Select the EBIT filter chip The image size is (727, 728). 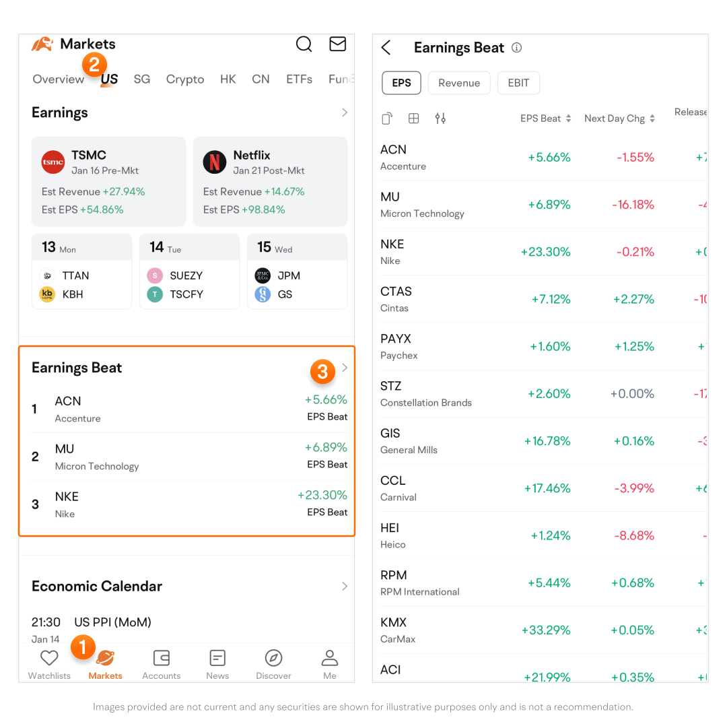point(518,83)
